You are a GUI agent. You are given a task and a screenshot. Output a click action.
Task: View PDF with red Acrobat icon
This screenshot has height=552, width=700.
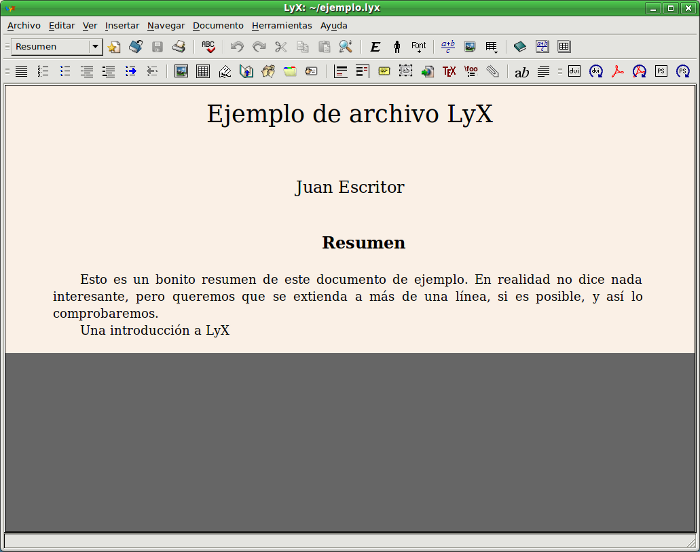pyautogui.click(x=618, y=71)
